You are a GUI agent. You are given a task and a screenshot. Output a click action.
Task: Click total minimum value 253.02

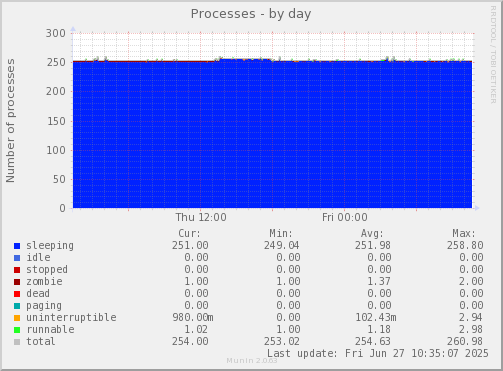(282, 341)
